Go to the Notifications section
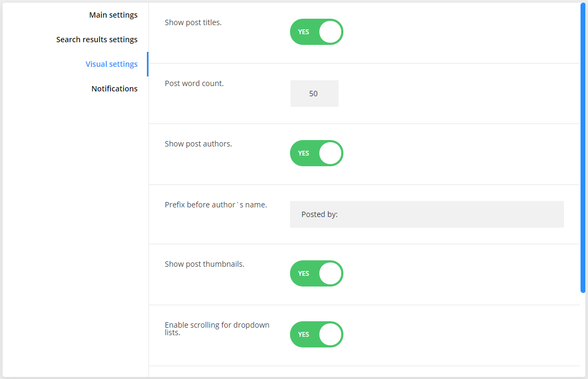 (x=114, y=89)
